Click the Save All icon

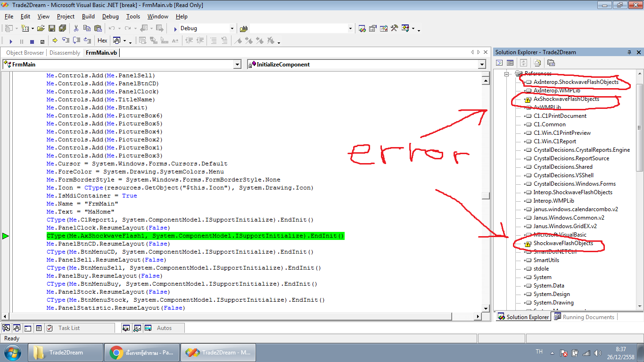tap(62, 28)
